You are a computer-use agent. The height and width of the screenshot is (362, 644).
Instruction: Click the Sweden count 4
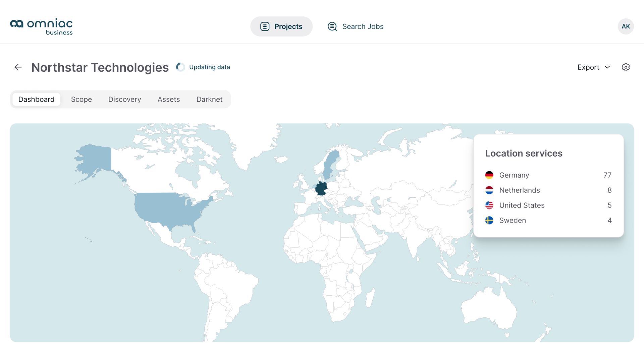point(609,220)
